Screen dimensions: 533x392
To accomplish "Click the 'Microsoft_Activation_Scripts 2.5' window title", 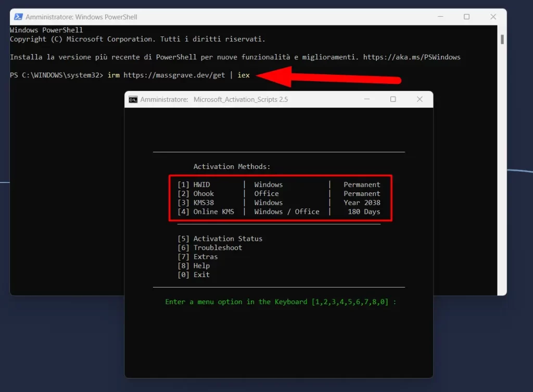I will click(240, 99).
